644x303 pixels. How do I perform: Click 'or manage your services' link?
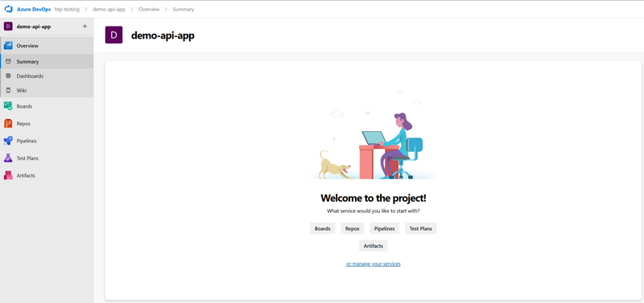coord(374,264)
